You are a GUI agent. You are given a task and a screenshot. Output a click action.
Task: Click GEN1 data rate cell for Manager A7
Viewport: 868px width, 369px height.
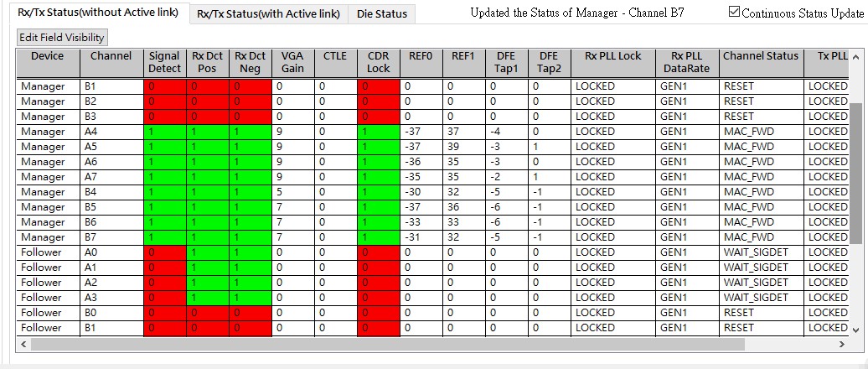pos(687,177)
